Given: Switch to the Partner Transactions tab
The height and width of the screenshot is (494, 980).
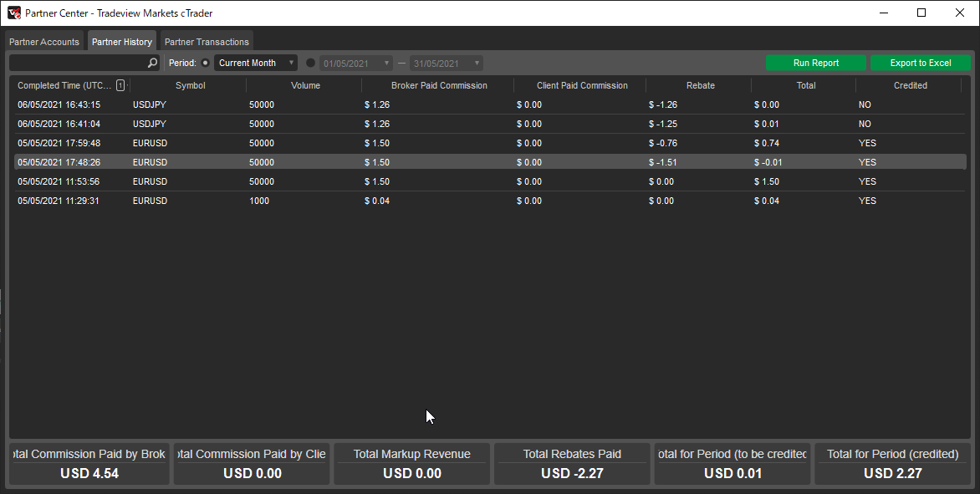Looking at the screenshot, I should tap(207, 42).
